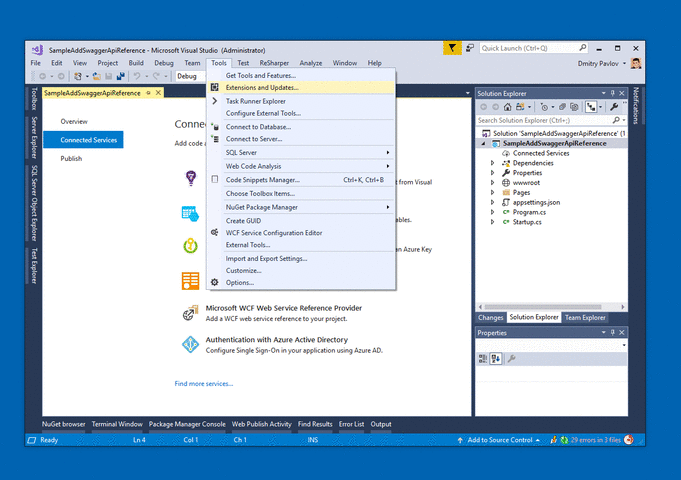Image resolution: width=681 pixels, height=480 pixels.
Task: Pin the Solution Explorer panel
Action: pos(613,93)
